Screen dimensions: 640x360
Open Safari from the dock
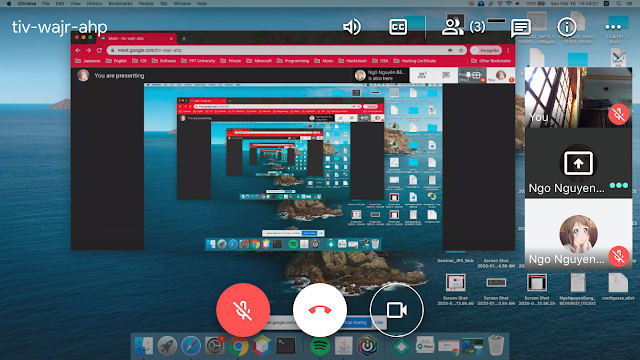click(191, 346)
